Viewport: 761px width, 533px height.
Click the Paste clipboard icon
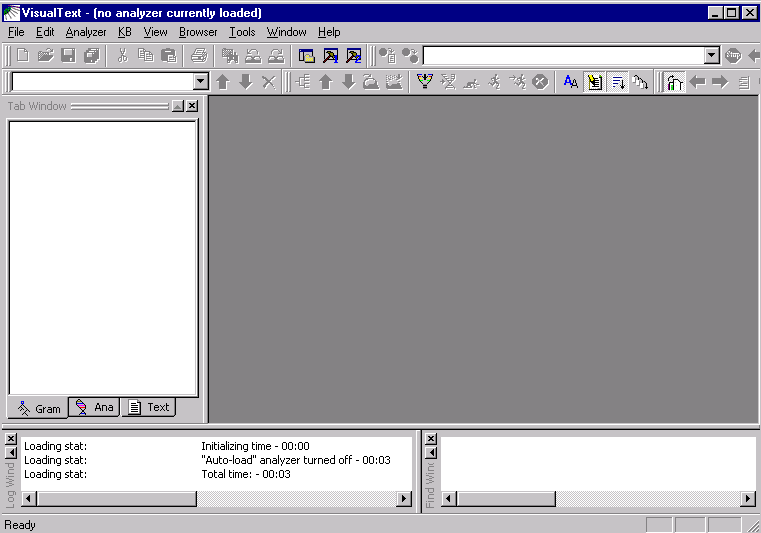[168, 55]
